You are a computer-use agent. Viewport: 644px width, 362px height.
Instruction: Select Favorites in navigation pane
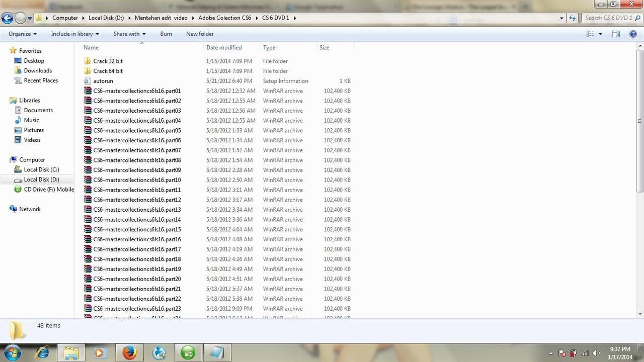click(x=30, y=51)
